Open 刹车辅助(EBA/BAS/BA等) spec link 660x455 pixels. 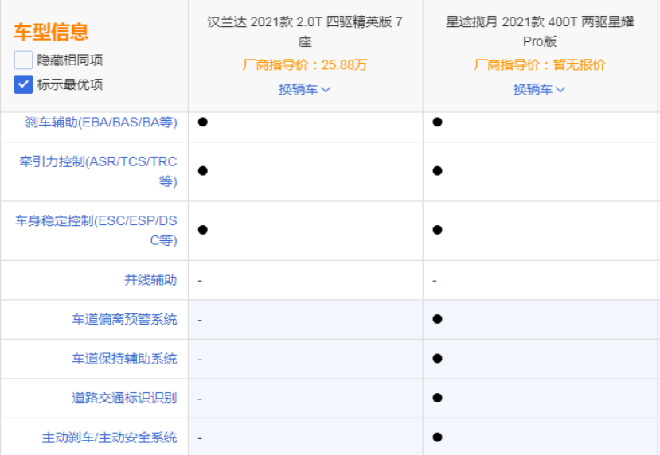[101, 122]
